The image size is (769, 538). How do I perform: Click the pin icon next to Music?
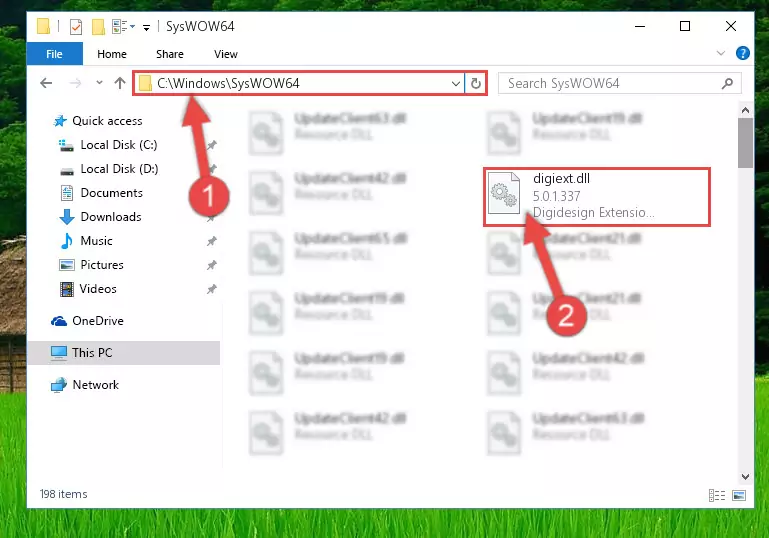tap(211, 241)
